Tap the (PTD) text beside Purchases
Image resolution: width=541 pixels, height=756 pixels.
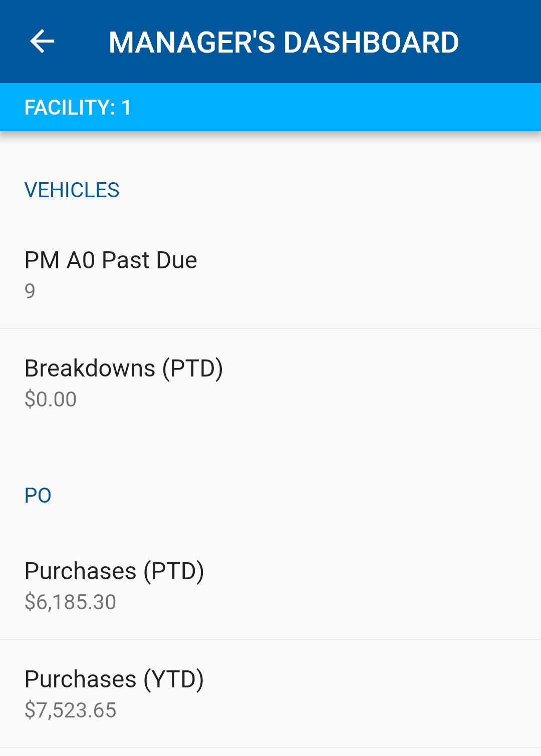[x=174, y=571]
